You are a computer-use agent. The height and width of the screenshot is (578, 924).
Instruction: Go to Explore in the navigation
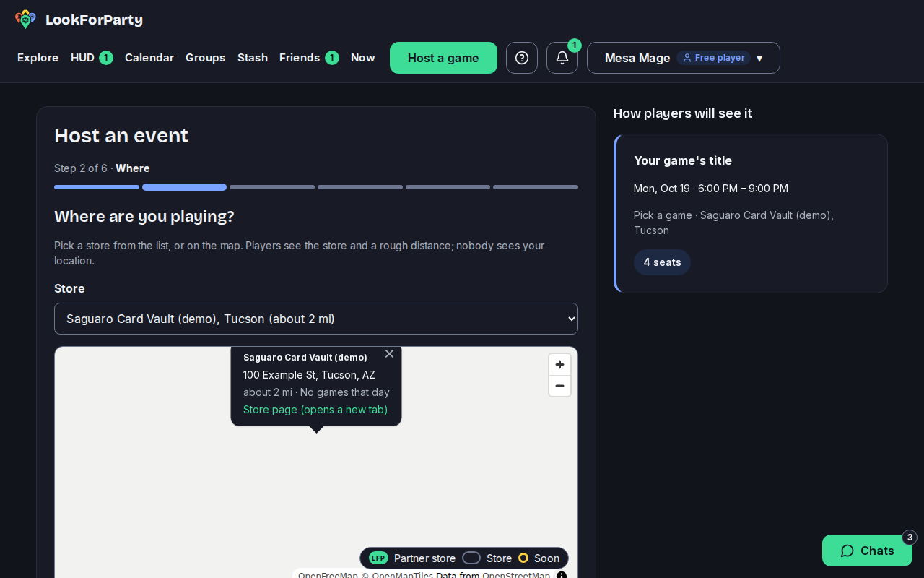click(38, 58)
